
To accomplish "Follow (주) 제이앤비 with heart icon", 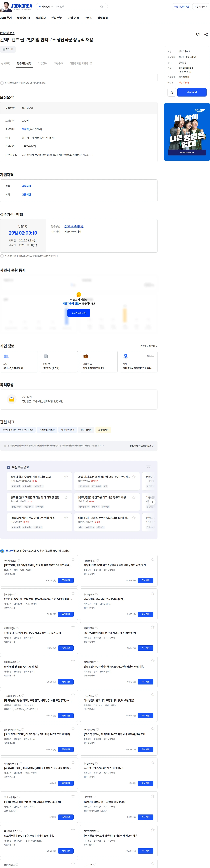I will pyautogui.click(x=97, y=729).
